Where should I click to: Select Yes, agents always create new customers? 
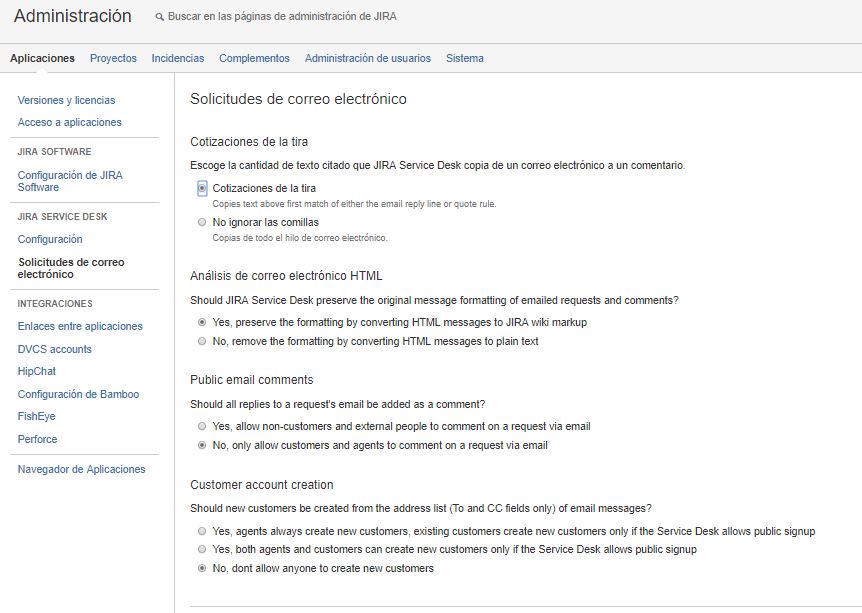(x=202, y=531)
